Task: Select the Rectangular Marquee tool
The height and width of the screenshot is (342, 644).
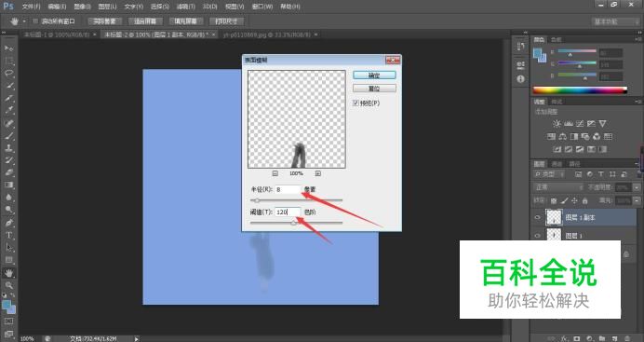Action: [8, 62]
